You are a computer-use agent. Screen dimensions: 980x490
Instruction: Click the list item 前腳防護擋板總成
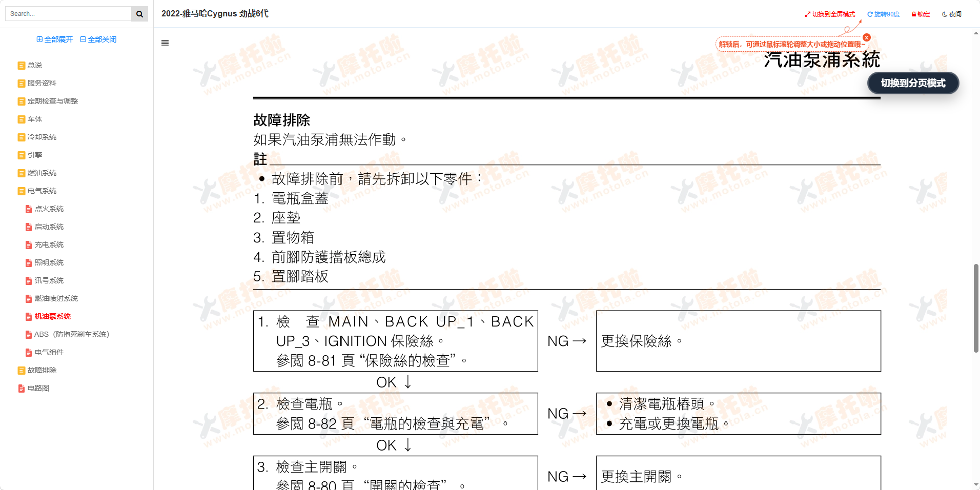click(329, 257)
